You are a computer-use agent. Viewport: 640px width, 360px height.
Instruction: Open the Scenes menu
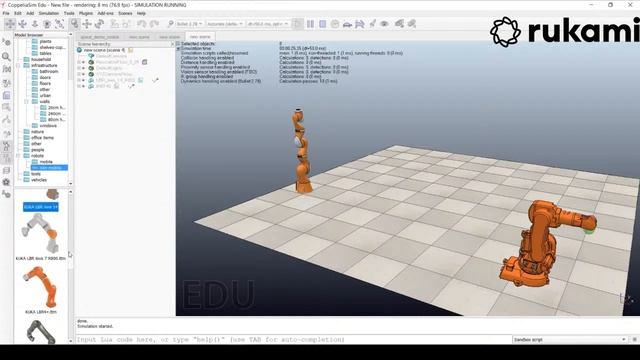125,13
